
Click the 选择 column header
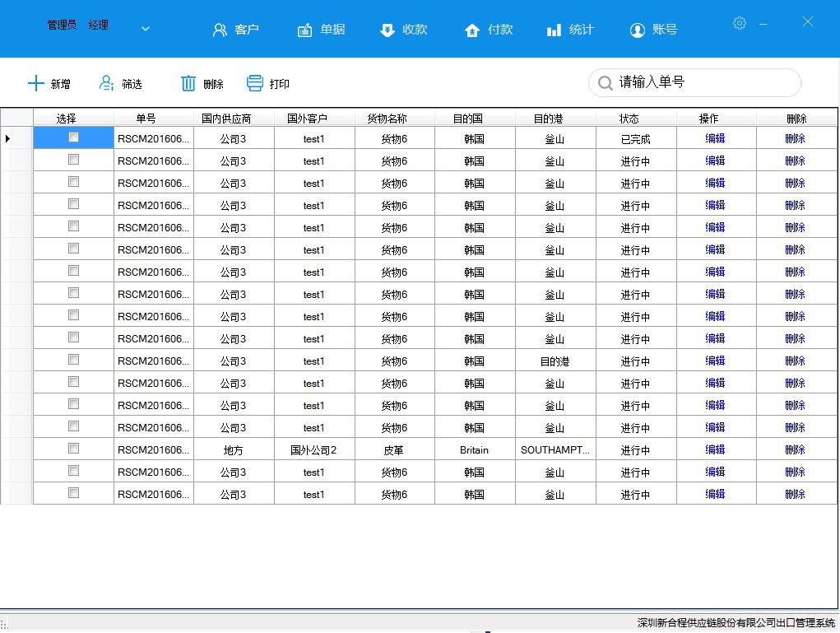coord(73,118)
